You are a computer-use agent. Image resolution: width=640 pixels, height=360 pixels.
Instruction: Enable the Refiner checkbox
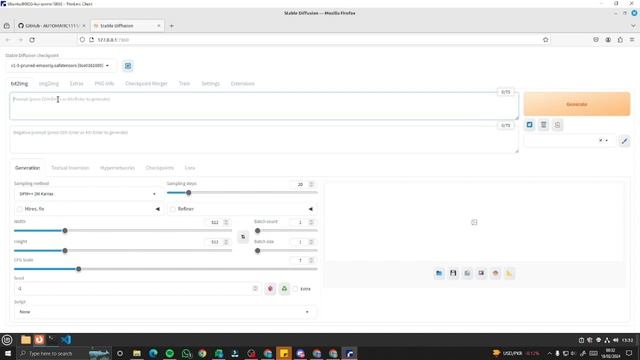pyautogui.click(x=173, y=209)
